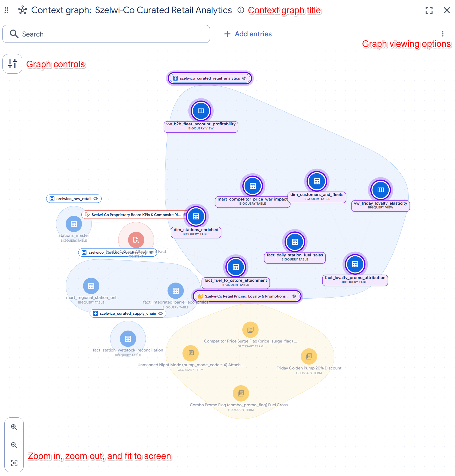Enter fullscreen graph view

pos(429,10)
